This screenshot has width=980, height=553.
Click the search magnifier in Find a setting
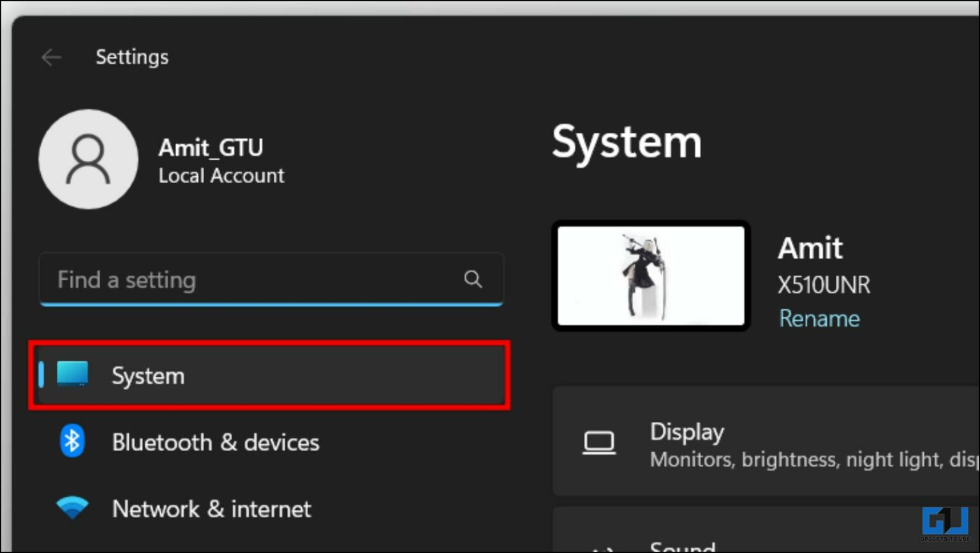point(473,279)
